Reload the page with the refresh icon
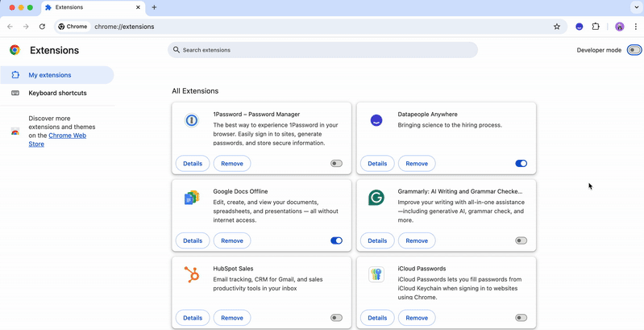Screen dimensions: 644x330 (x=42, y=27)
